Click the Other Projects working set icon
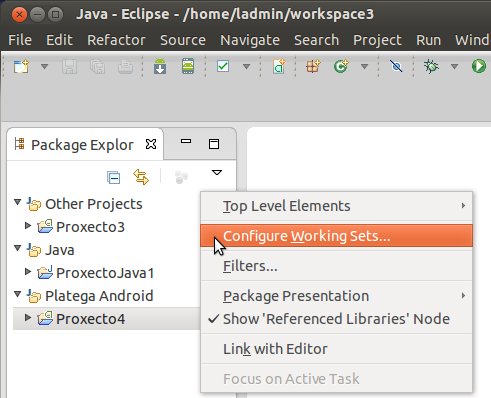This screenshot has width=491, height=398. coord(34,204)
